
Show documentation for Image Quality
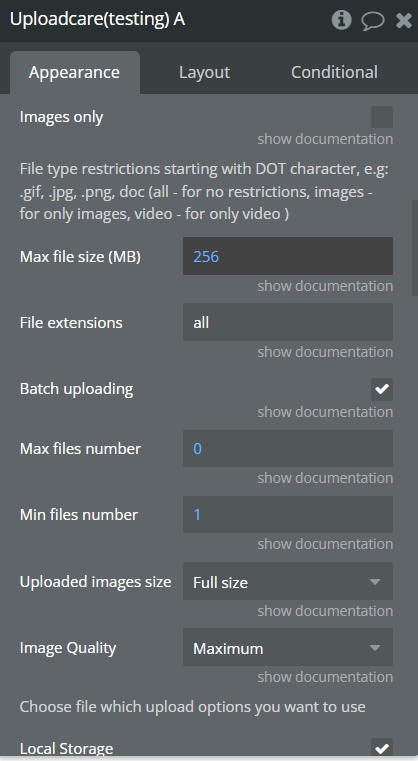[x=325, y=677]
